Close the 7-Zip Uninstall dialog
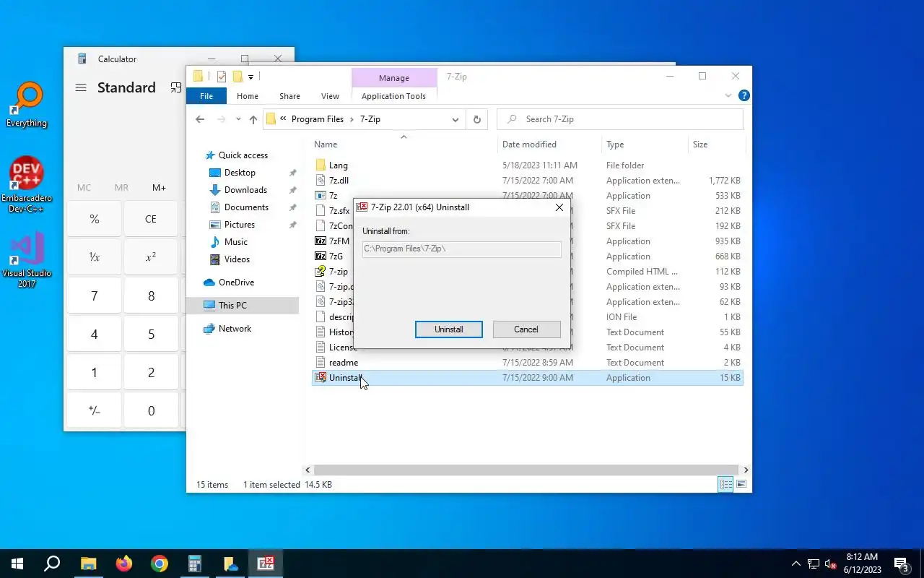924x578 pixels. coord(559,207)
